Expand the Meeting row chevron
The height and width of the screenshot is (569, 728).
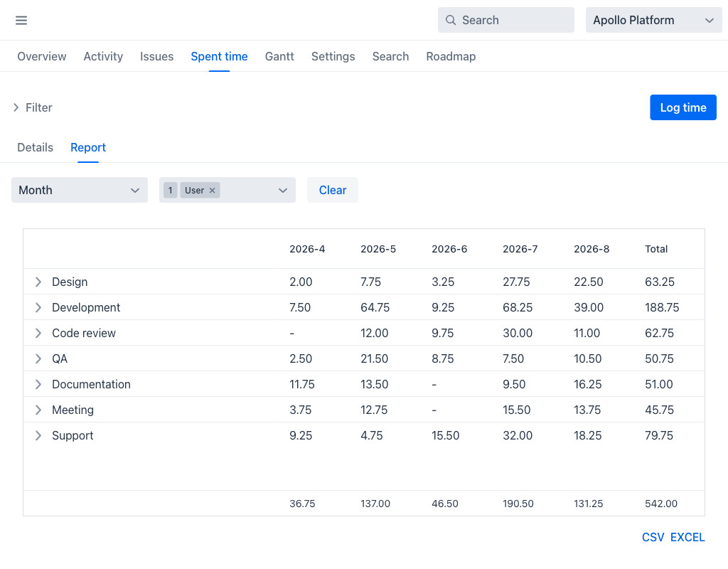(x=38, y=410)
